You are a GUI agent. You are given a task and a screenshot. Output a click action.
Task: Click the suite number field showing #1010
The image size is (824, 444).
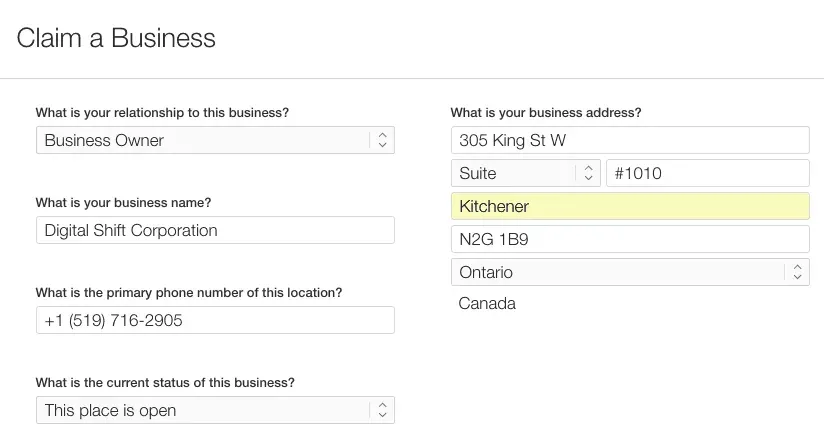[x=708, y=173]
